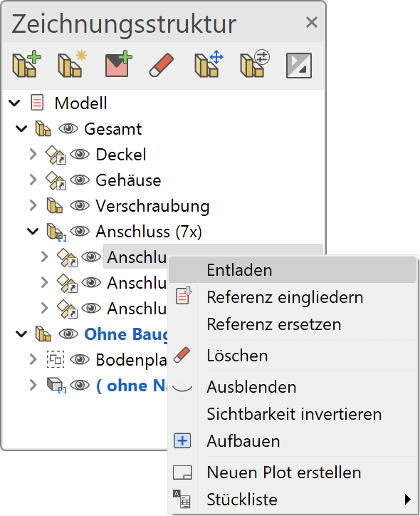Toggle eye icon for Gesamt assembly
The height and width of the screenshot is (516, 420).
68,128
